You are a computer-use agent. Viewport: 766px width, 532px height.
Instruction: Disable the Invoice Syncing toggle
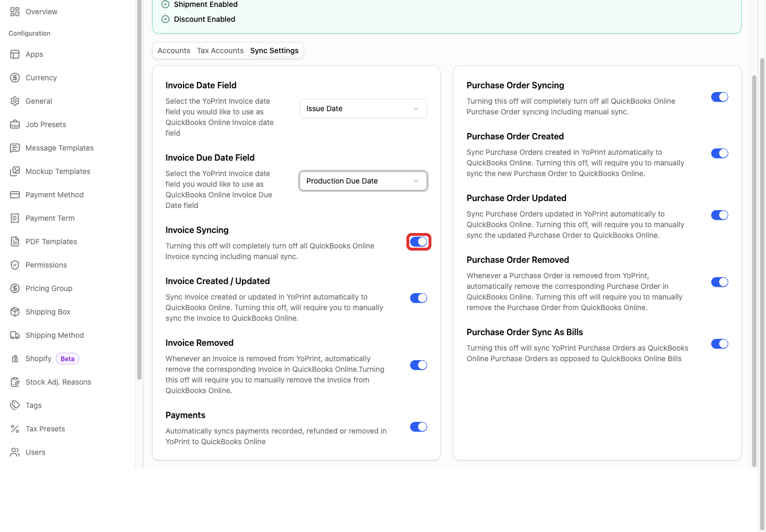(419, 242)
